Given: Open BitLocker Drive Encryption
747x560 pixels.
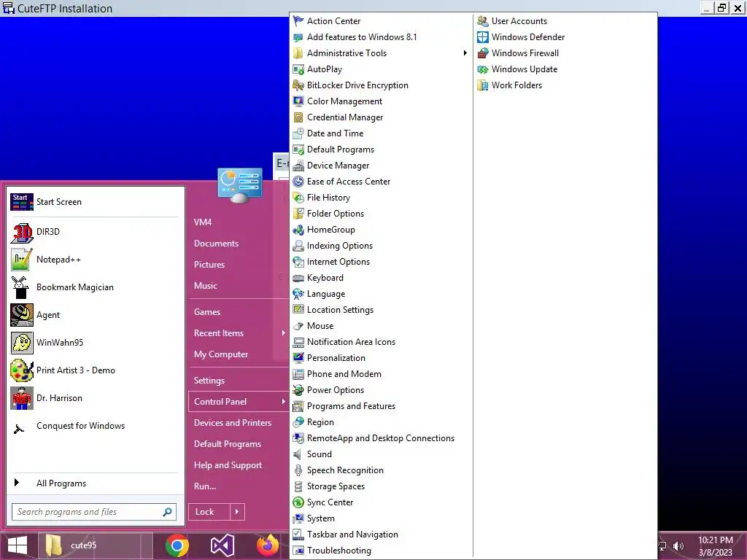Looking at the screenshot, I should [x=381, y=85].
